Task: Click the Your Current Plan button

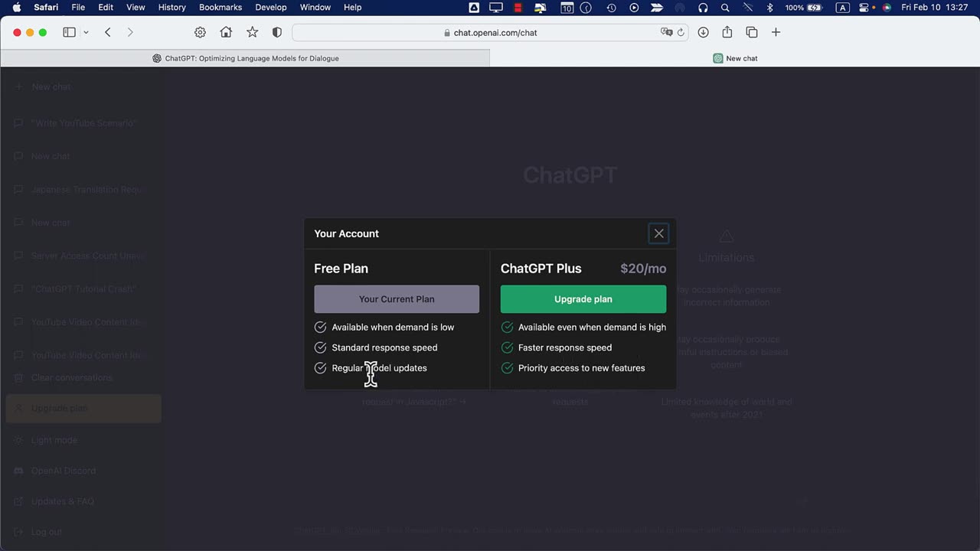Action: pos(397,299)
